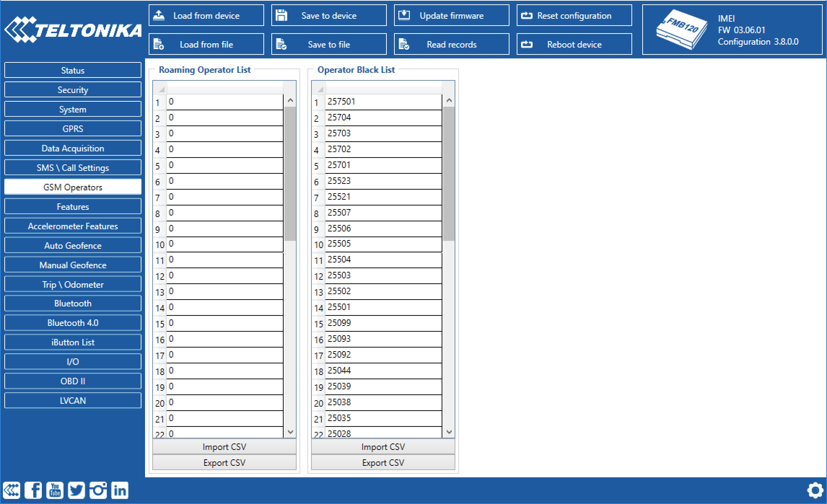Open the Instagram camera icon
This screenshot has width=827, height=504.
(98, 490)
